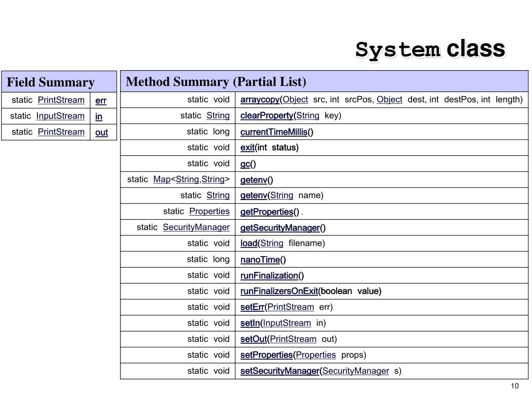532x399 pixels.
Task: Click Map return type link
Action: click(x=162, y=179)
